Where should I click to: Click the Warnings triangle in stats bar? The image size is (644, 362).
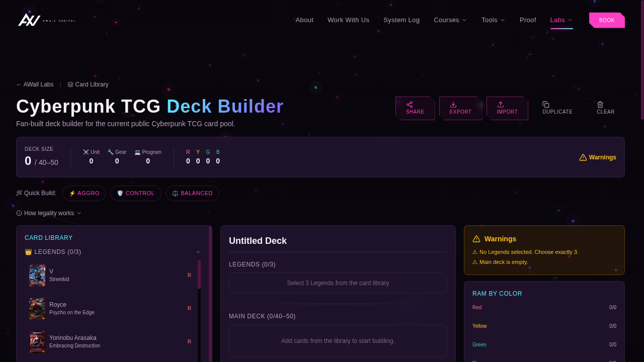[583, 157]
